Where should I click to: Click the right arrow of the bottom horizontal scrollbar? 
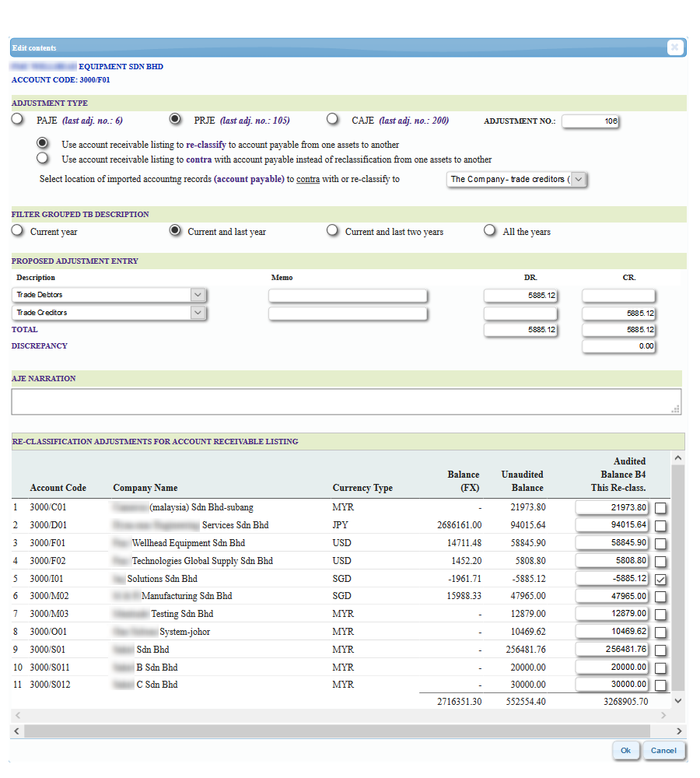pyautogui.click(x=678, y=731)
